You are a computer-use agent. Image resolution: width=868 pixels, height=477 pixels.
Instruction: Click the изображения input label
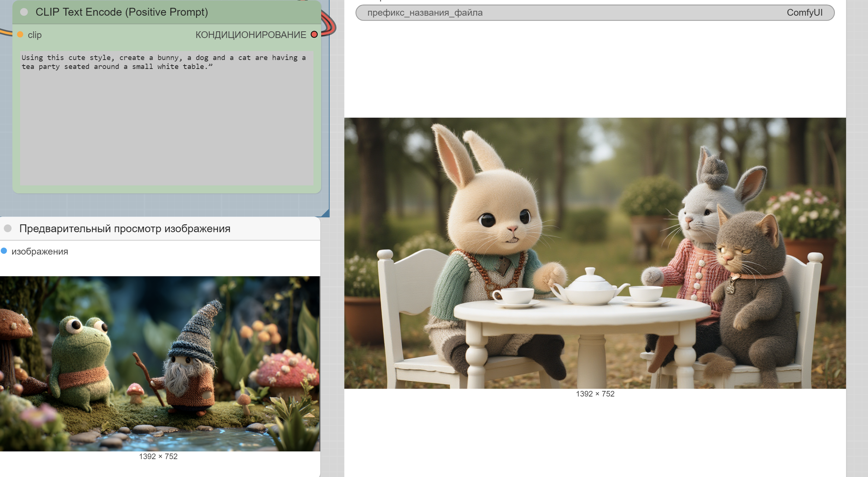[x=40, y=252]
